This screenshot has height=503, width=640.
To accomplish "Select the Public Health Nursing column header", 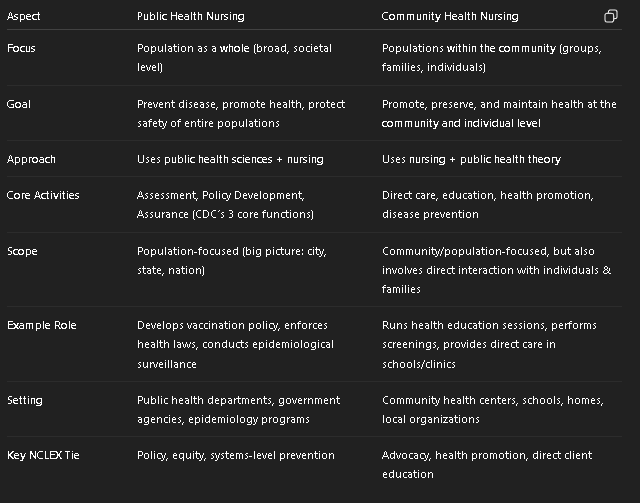I will pos(191,16).
